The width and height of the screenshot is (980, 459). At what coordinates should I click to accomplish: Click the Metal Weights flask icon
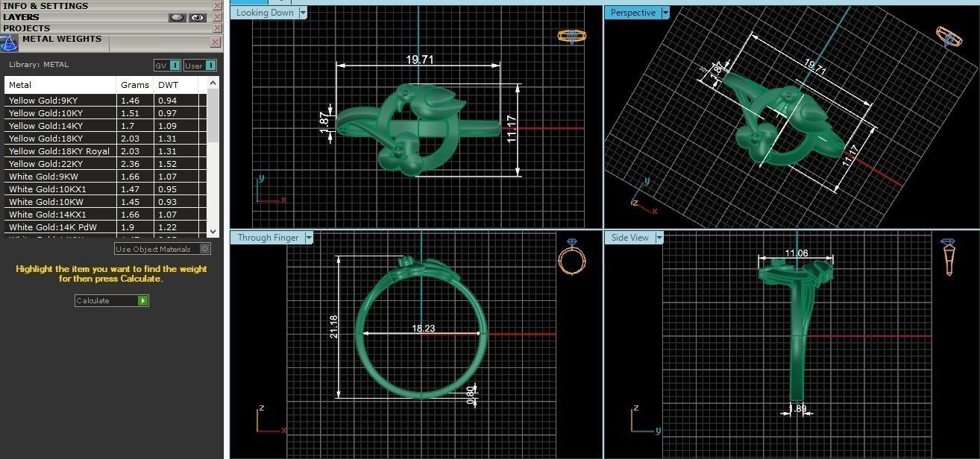[x=9, y=42]
